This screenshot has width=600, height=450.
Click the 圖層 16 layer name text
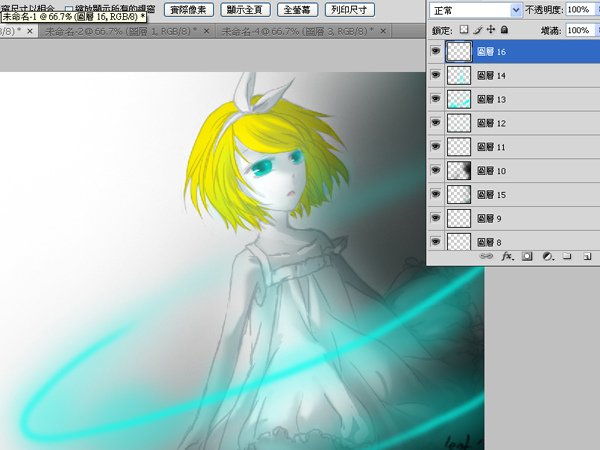491,52
